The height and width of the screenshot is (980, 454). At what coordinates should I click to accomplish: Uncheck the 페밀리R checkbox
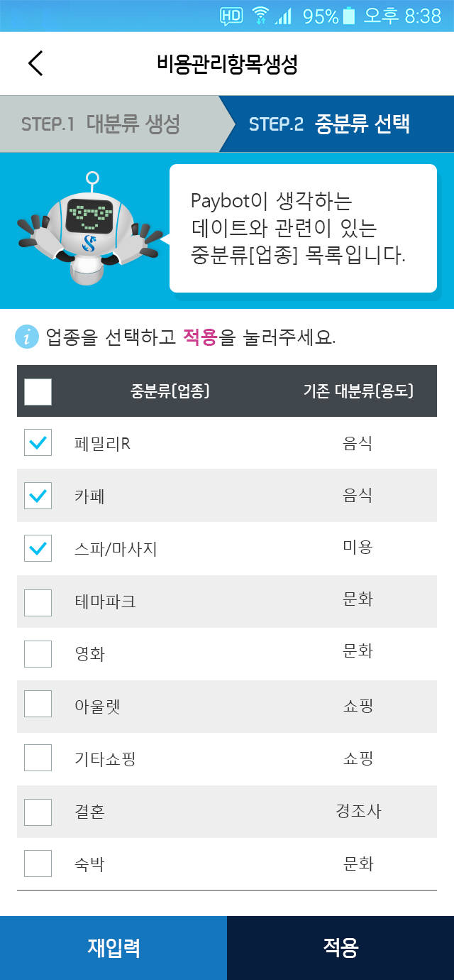38,443
